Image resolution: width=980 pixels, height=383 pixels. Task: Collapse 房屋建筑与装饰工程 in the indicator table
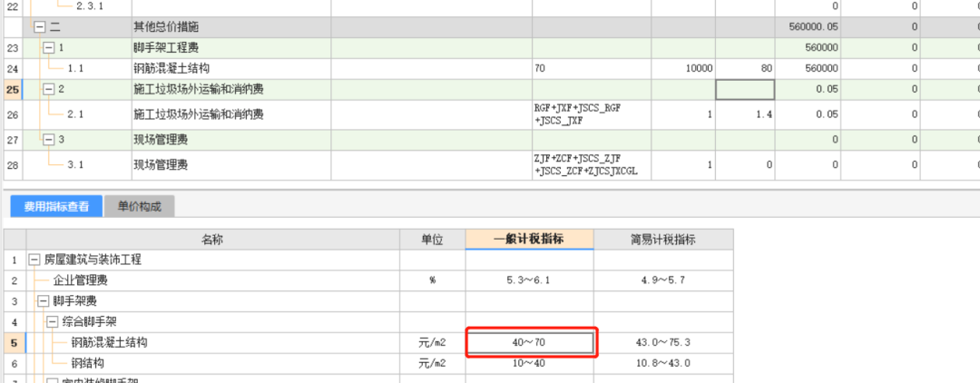click(x=34, y=260)
